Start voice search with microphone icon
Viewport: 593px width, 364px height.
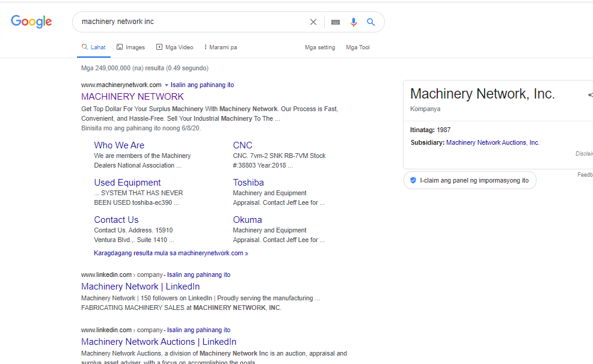pos(354,22)
